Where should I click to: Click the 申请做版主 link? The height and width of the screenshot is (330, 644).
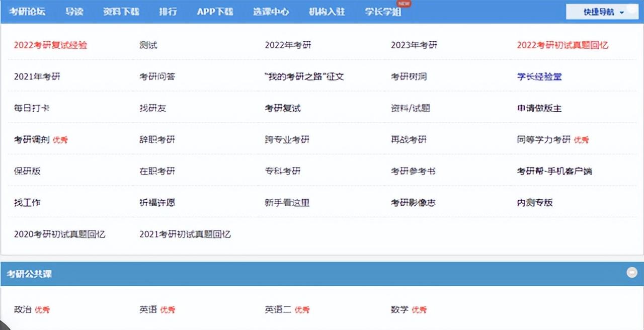(x=539, y=108)
